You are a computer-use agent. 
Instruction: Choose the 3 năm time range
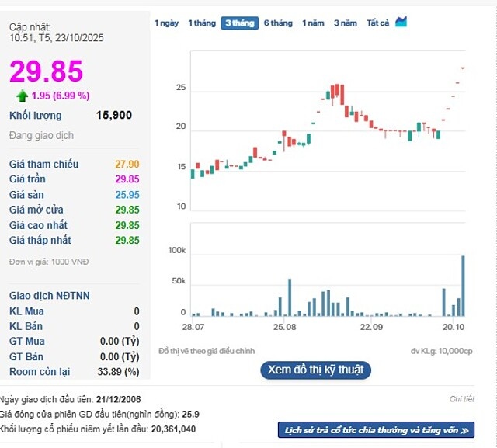[x=346, y=23]
